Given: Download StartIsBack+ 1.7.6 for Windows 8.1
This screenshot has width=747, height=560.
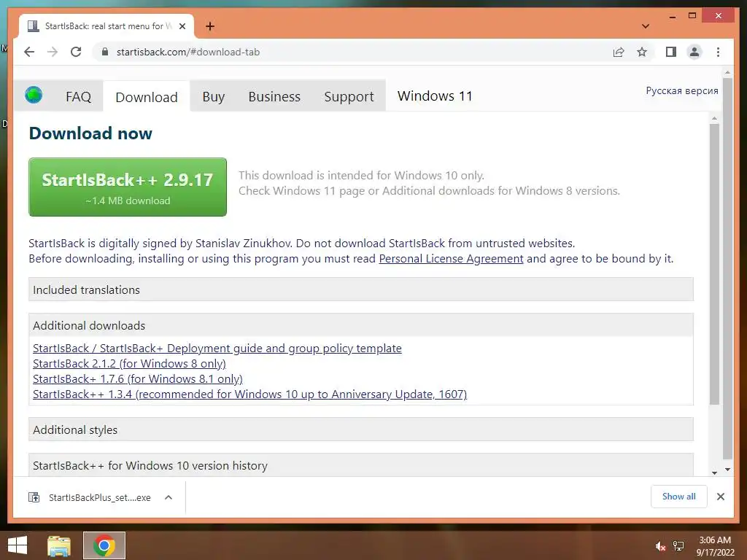Looking at the screenshot, I should point(138,378).
